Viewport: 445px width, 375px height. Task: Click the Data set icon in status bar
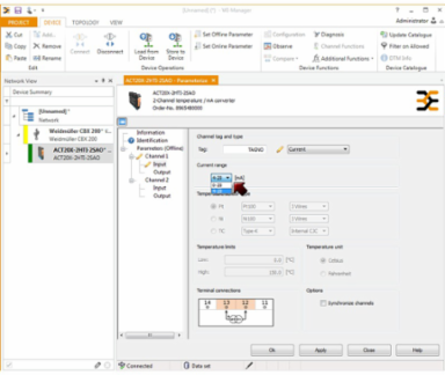pyautogui.click(x=187, y=366)
